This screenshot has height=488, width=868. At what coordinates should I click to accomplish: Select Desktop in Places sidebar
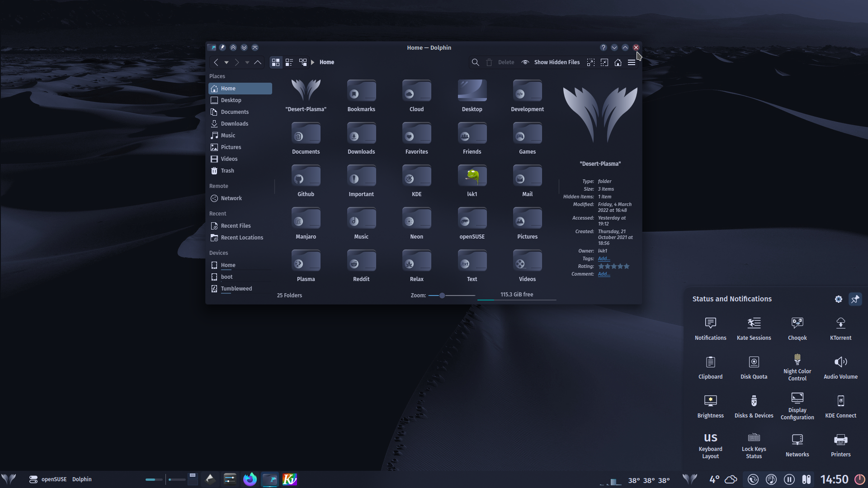tap(240, 100)
